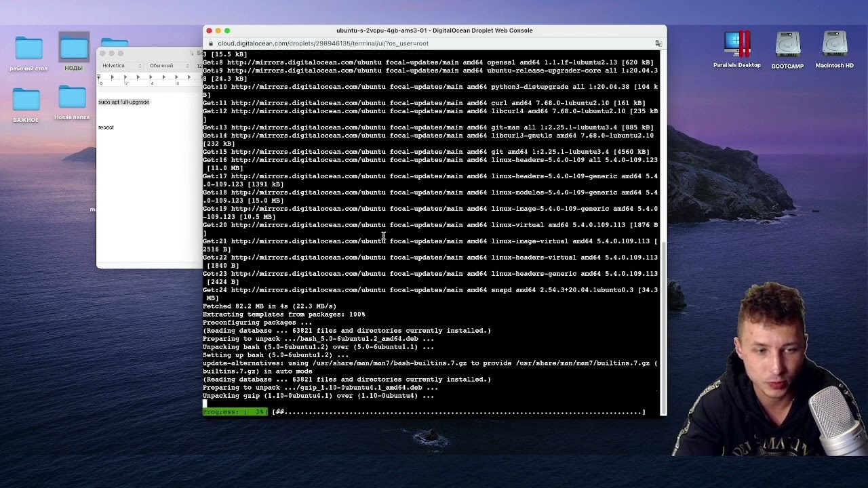Click the 'update-alternatives' terminal line
Screen dimensions: 868x488
[430, 367]
